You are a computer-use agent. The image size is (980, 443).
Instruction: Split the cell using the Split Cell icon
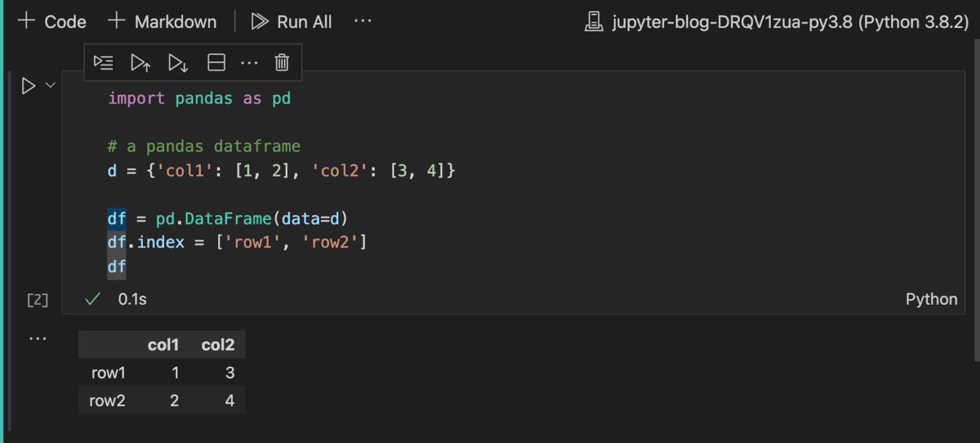coord(216,62)
